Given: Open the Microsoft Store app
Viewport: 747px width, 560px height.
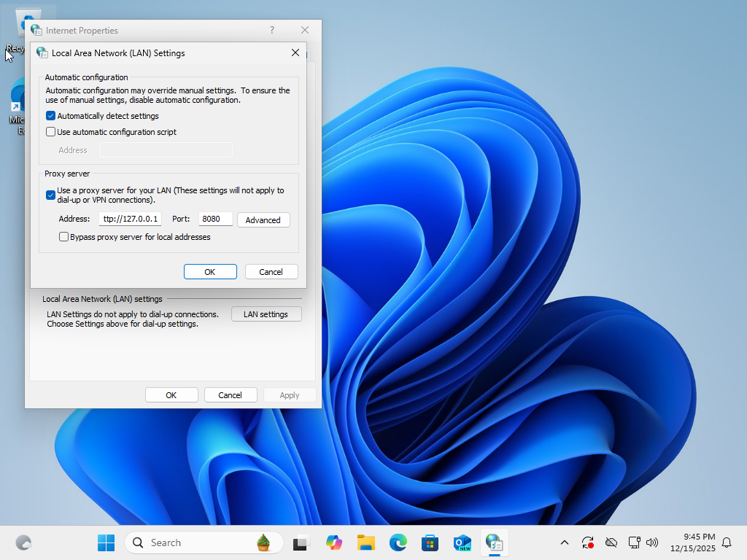Looking at the screenshot, I should (x=430, y=542).
